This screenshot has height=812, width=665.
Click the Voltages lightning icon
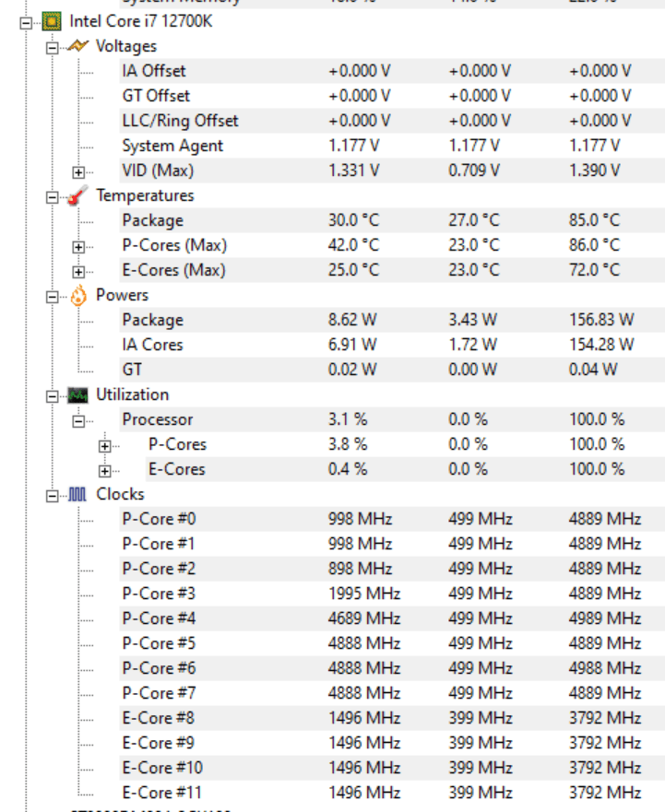77,47
